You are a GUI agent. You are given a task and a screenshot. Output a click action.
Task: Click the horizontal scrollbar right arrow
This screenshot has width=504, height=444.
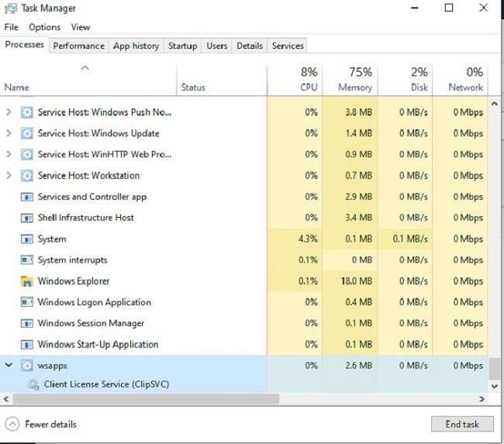tap(482, 399)
